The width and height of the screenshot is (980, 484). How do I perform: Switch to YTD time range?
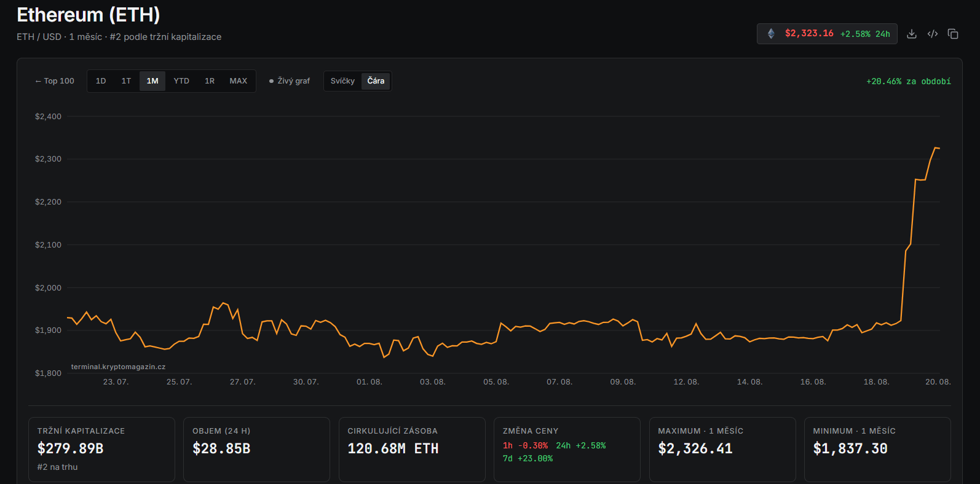181,81
